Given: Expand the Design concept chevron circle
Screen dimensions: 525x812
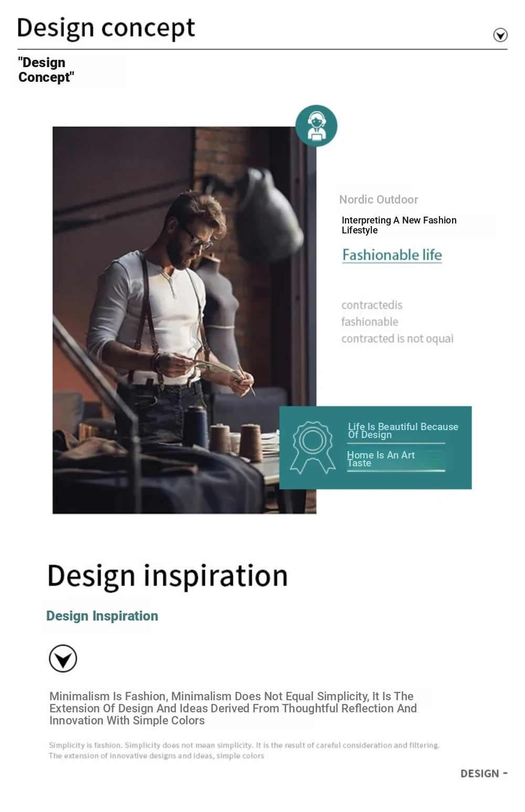Looking at the screenshot, I should tap(500, 35).
